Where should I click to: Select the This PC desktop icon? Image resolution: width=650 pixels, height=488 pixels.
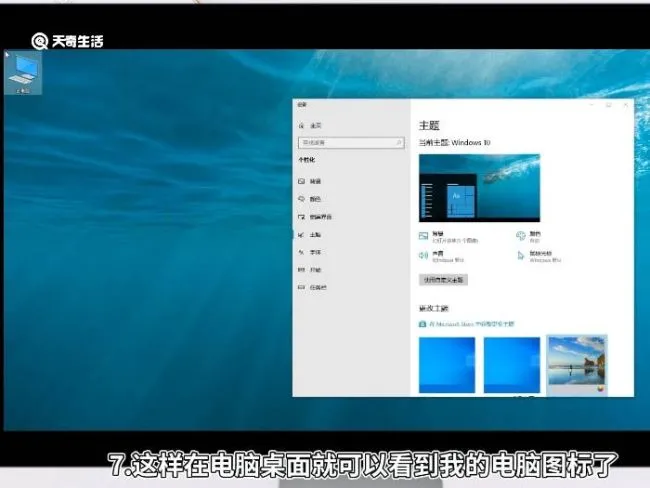[x=23, y=73]
